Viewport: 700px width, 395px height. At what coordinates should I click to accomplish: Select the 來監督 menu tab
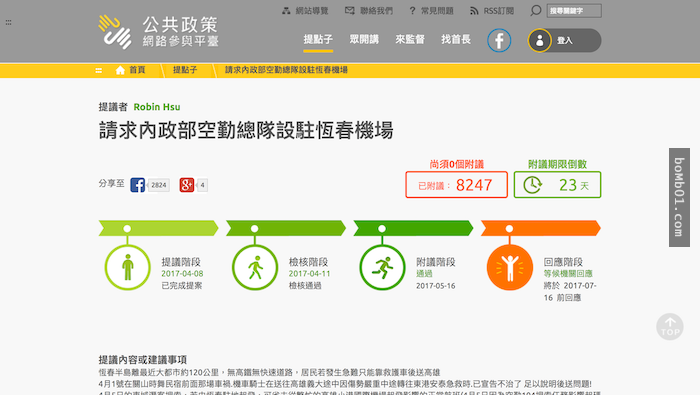click(410, 39)
